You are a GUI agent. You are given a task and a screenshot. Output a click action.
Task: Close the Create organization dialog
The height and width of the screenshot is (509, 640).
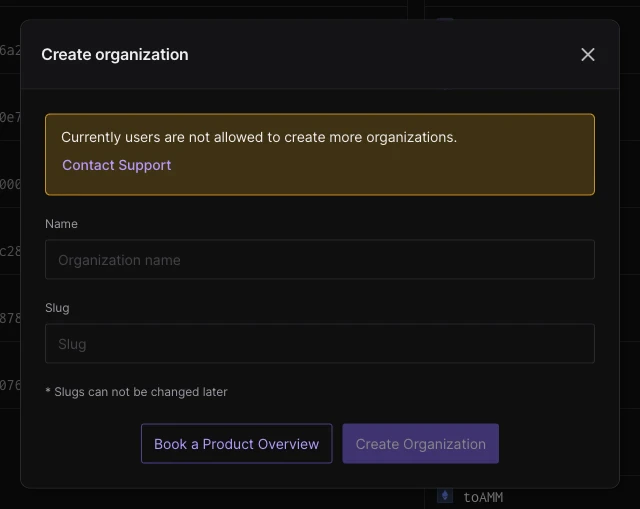(x=588, y=54)
